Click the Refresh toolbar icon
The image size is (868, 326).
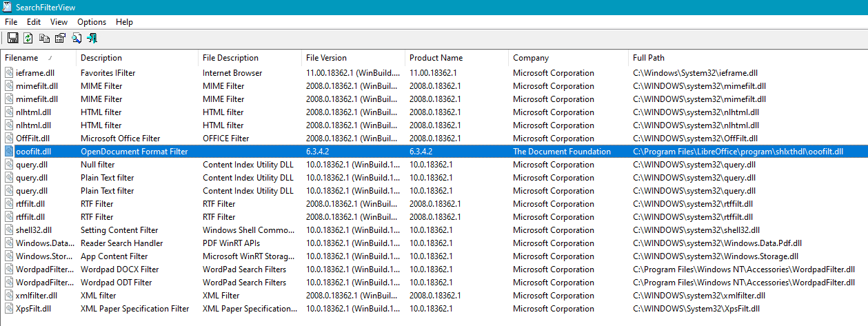(28, 39)
